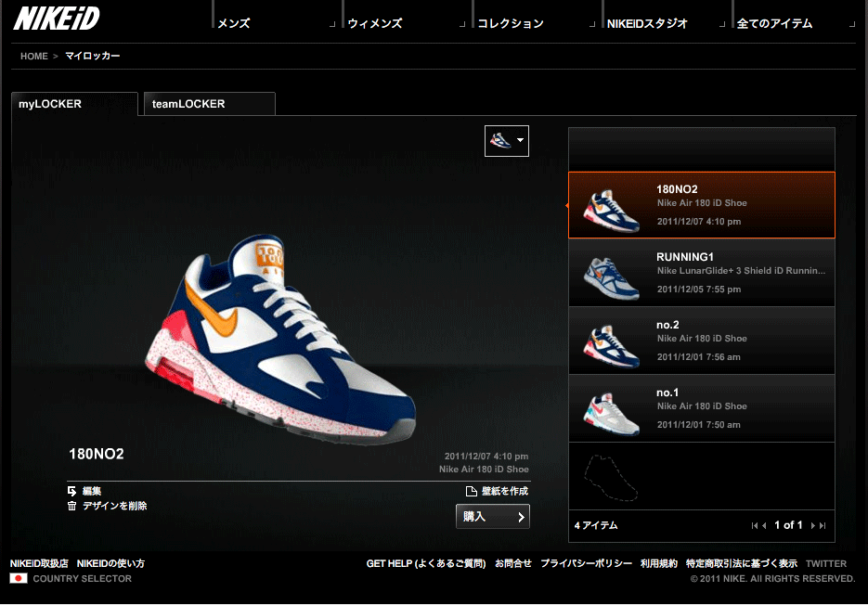868x605 pixels.
Task: Open the プライバシーポリシー link
Action: click(x=586, y=563)
